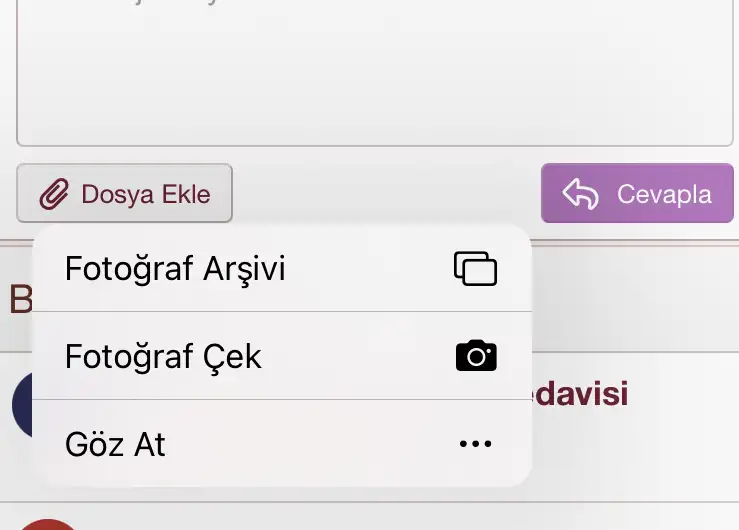739x530 pixels.
Task: Click the blank header area right of the menu
Action: coord(635,298)
